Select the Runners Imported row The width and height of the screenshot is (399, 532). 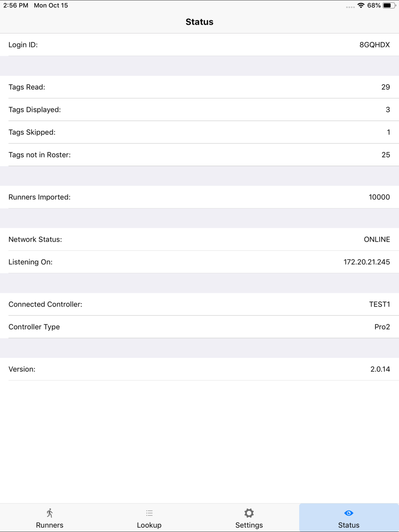[199, 197]
